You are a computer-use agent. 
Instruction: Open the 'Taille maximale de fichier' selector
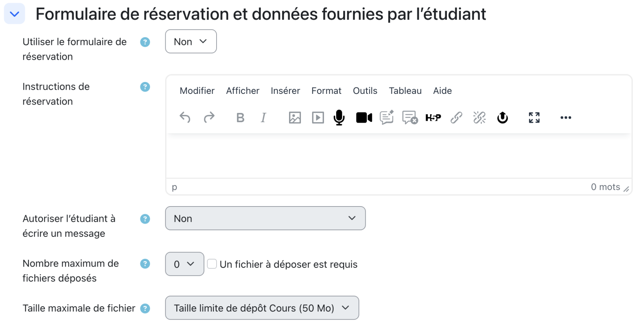pyautogui.click(x=262, y=308)
